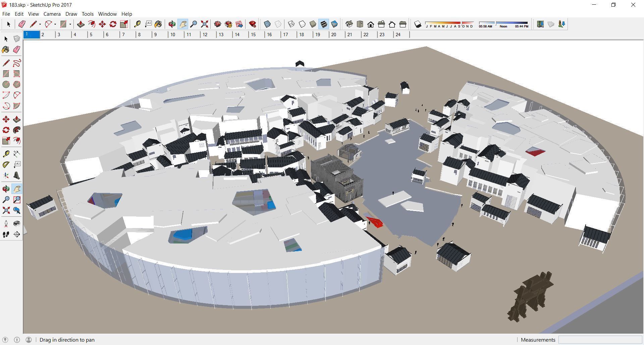Switch to the Back view
644x345 pixels.
tap(392, 24)
